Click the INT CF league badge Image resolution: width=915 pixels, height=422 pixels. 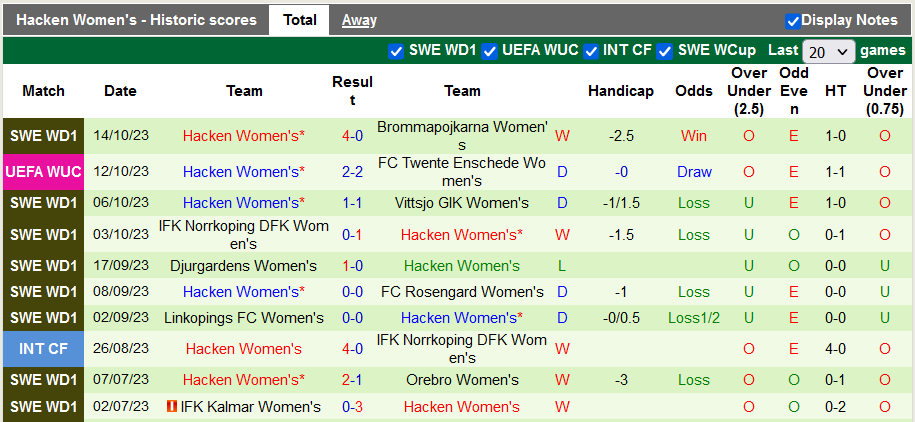43,349
